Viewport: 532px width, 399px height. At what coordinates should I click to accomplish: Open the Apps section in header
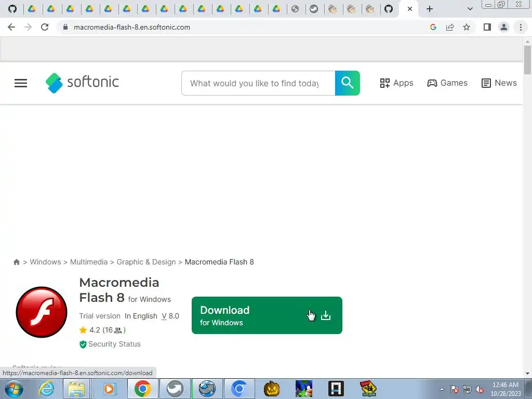[x=396, y=83]
